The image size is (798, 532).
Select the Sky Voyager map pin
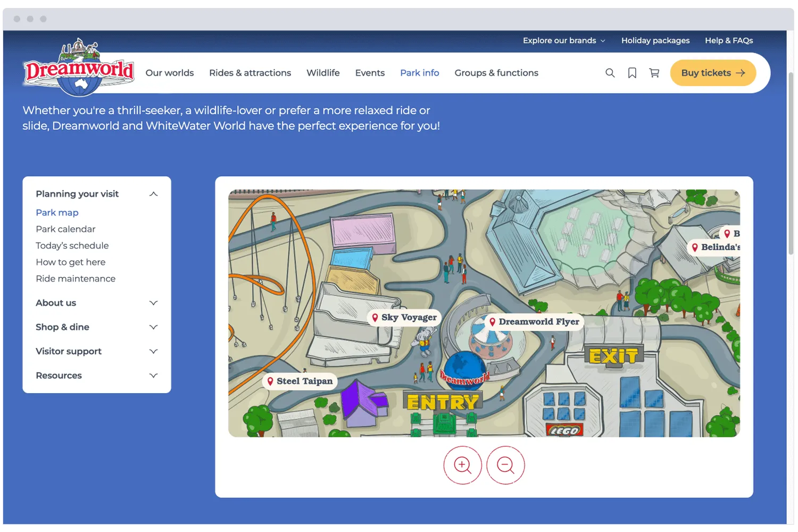pos(404,318)
